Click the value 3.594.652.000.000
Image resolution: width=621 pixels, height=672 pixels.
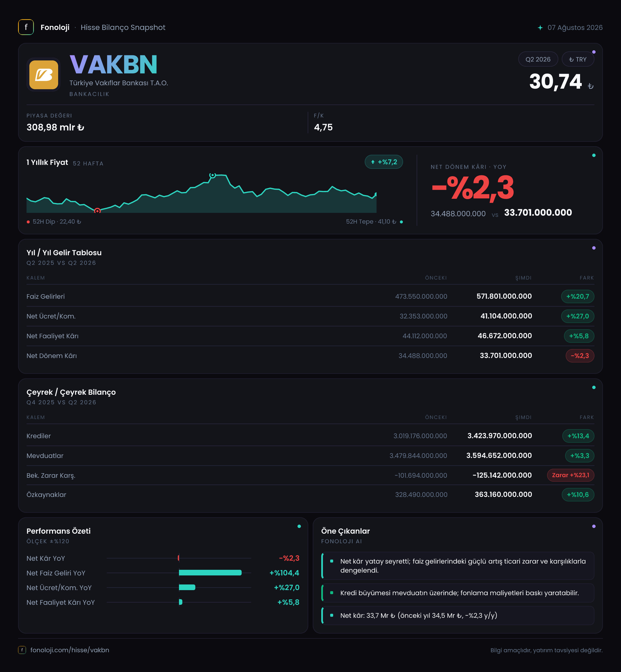[499, 456]
